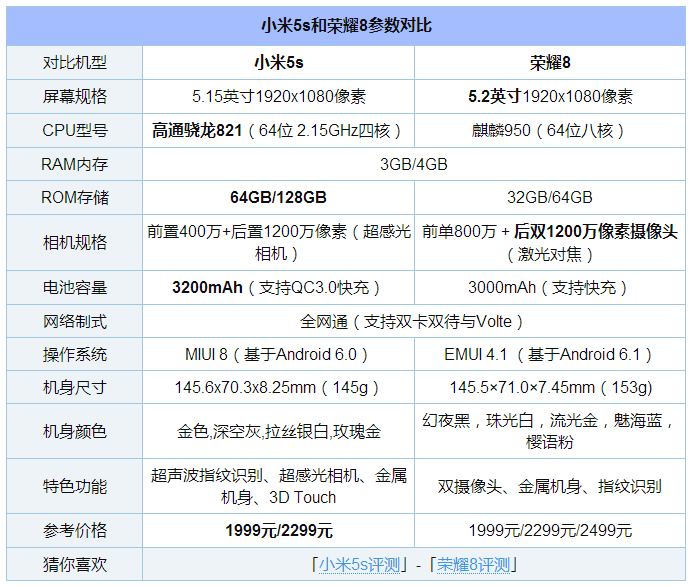Screen dimensions: 695x587
Task: Select the 前置400万+后置1200万像素 camera cell
Action: pos(279,243)
